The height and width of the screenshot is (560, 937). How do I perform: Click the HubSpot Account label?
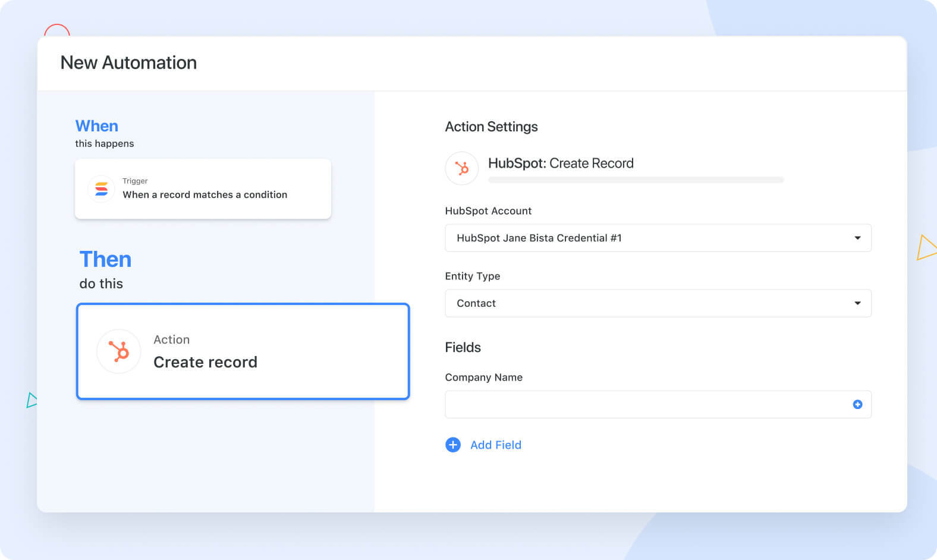pos(488,211)
